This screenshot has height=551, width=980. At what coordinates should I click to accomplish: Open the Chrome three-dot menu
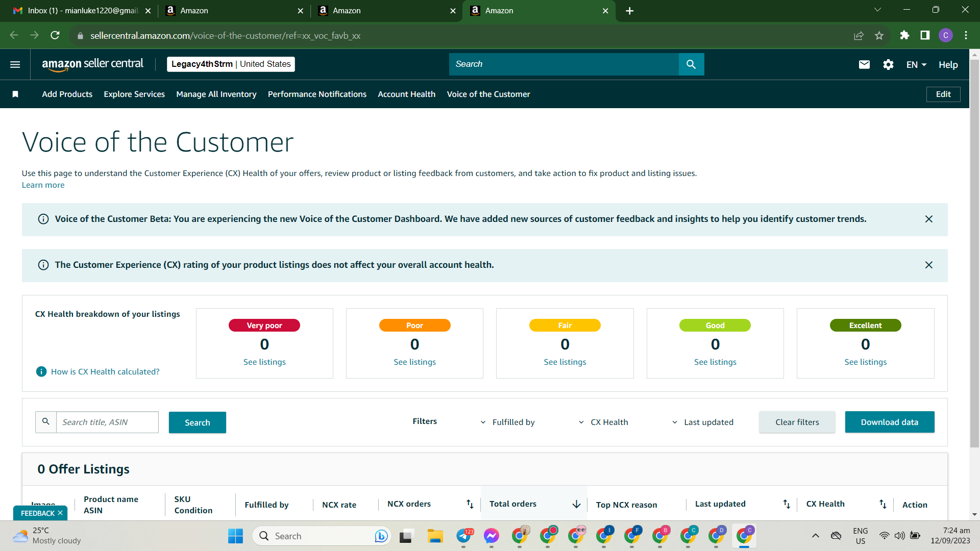tap(966, 35)
